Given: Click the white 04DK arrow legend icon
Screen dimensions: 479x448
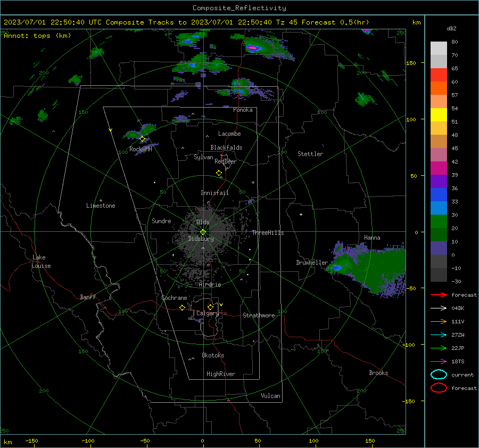Looking at the screenshot, I should (439, 308).
